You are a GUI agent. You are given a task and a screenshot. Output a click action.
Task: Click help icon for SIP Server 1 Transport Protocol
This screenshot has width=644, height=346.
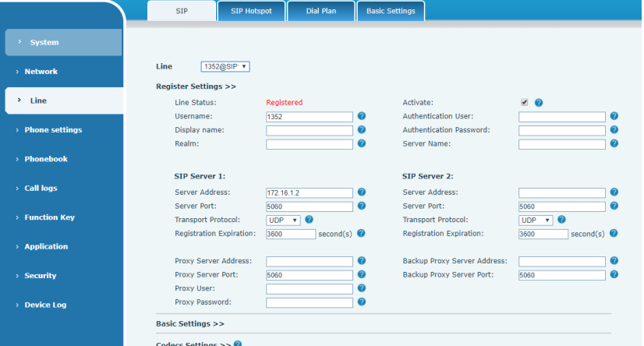click(309, 221)
